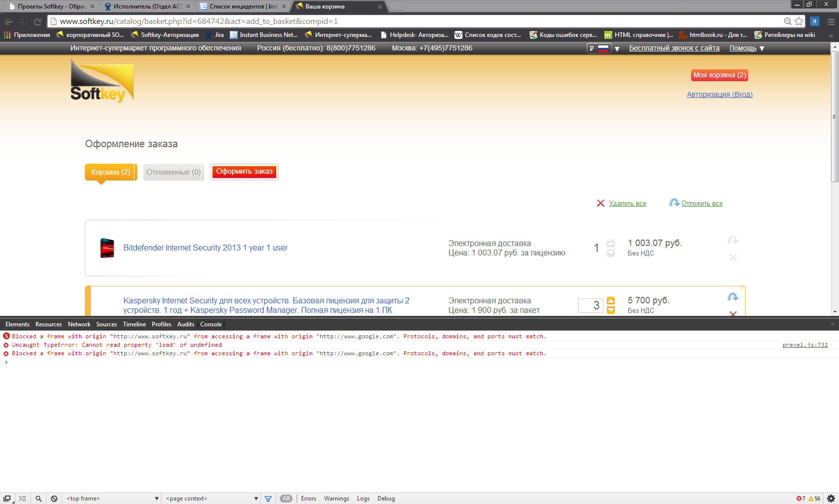
Task: Filter console by Debug
Action: tap(386, 499)
